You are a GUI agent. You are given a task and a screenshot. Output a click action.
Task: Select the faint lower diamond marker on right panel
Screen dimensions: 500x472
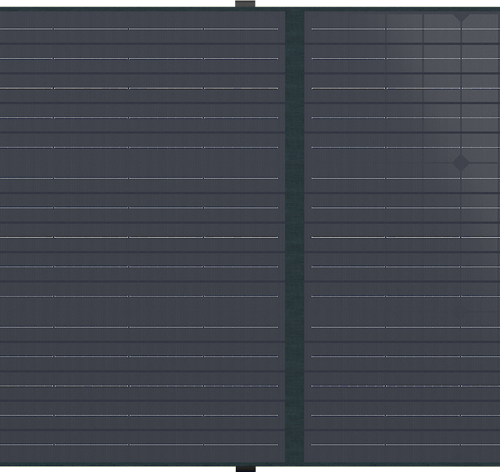461,312
